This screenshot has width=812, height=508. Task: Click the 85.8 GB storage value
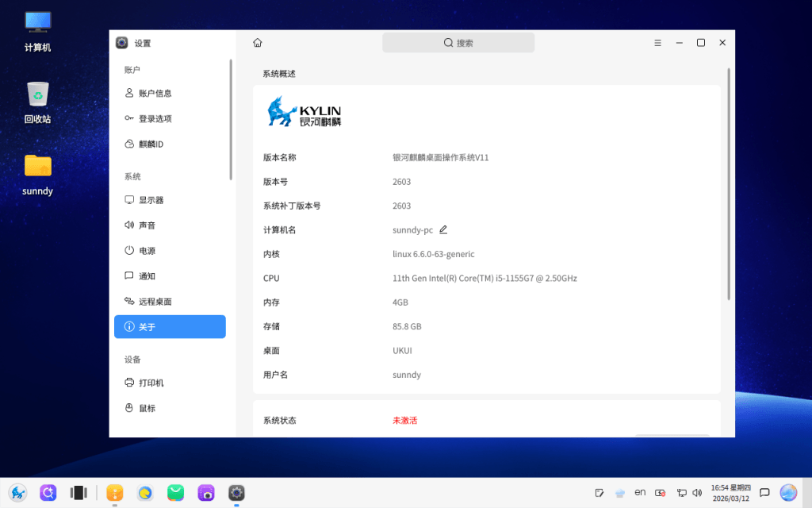(x=407, y=326)
